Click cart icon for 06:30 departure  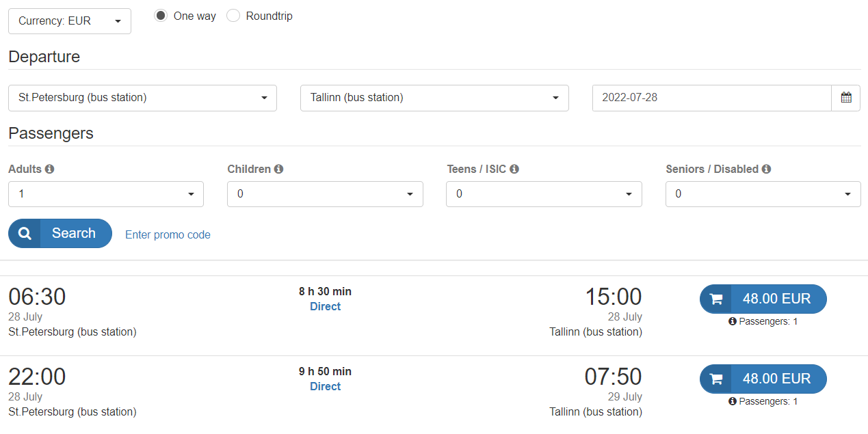[x=716, y=299]
